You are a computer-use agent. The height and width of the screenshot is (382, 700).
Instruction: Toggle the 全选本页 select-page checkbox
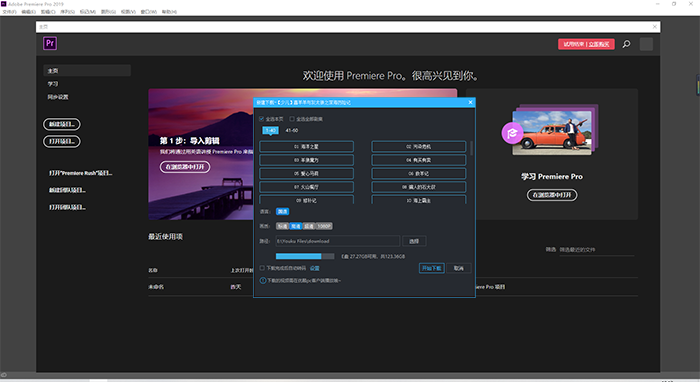[x=262, y=119]
